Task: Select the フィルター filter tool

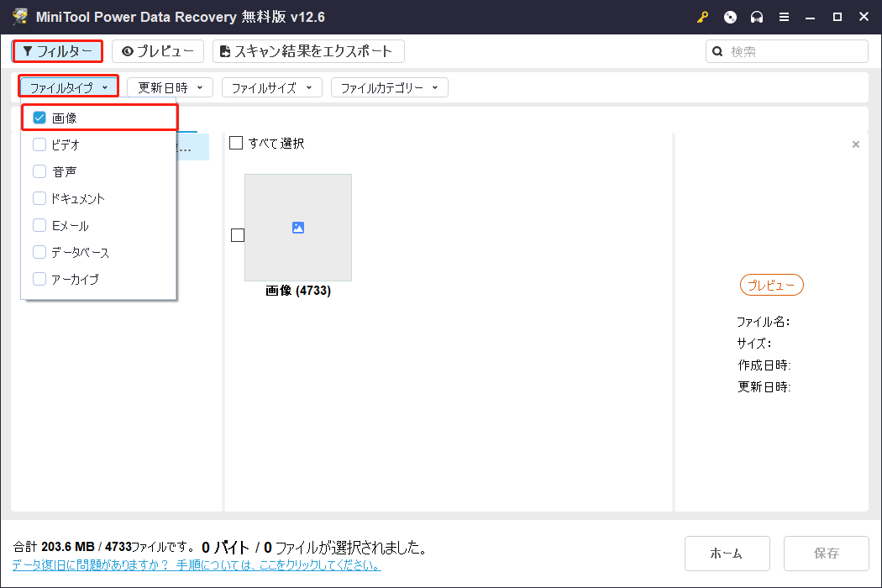Action: [x=57, y=51]
